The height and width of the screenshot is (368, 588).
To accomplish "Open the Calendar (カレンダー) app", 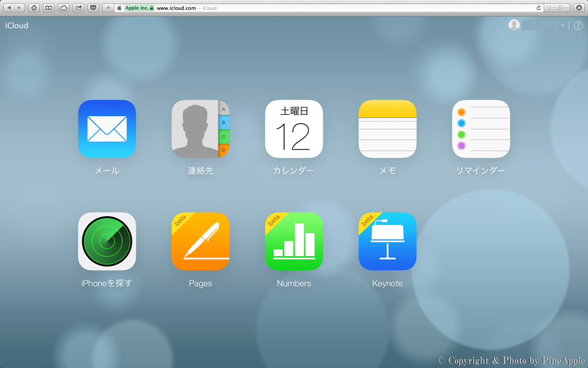I will click(x=293, y=129).
